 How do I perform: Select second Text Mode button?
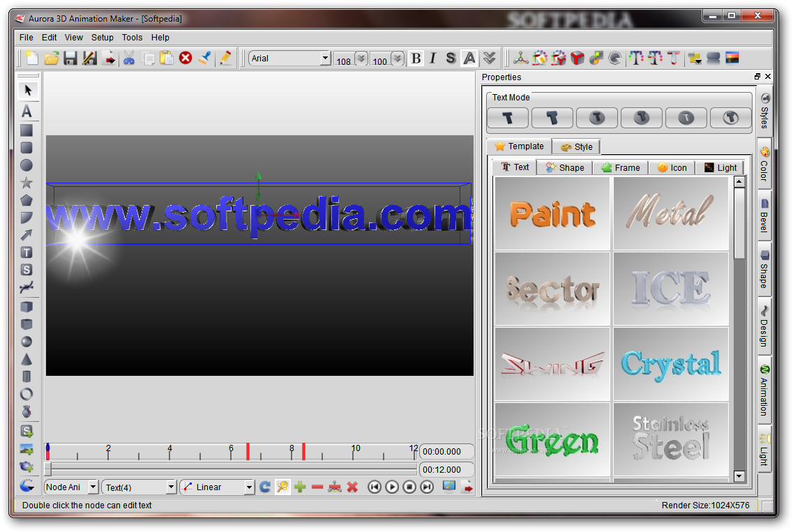(x=552, y=118)
